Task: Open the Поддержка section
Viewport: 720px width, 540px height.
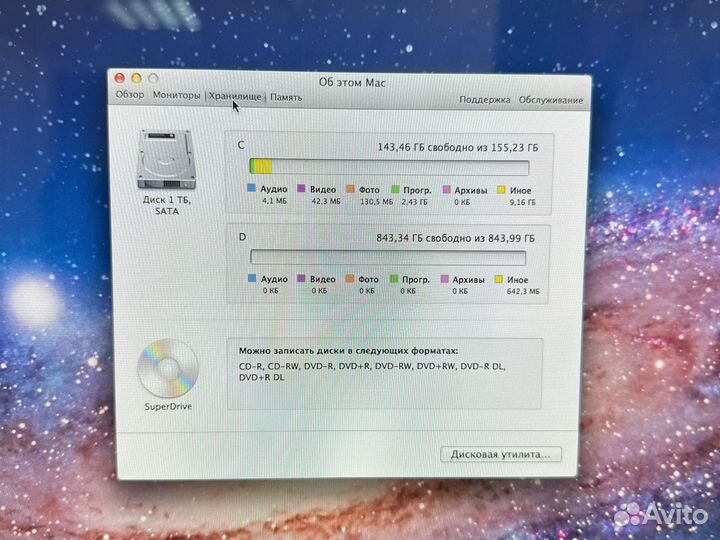Action: [484, 100]
